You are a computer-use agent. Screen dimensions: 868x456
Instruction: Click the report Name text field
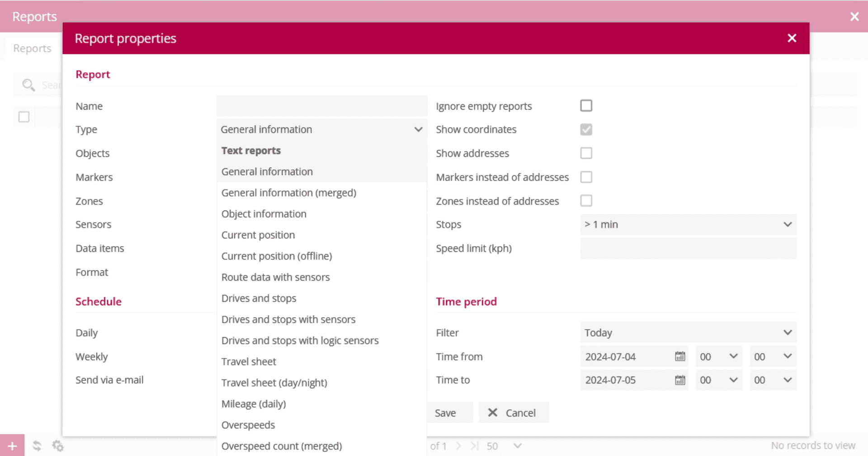[x=321, y=106]
